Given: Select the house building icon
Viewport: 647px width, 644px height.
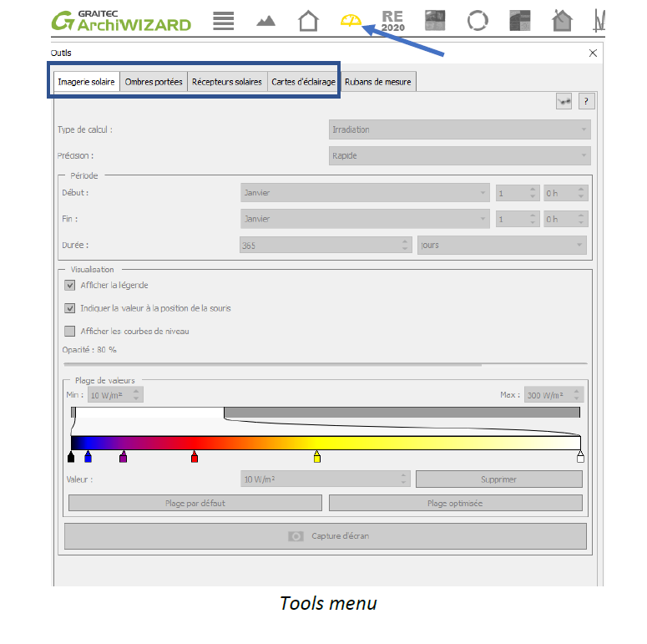Looking at the screenshot, I should (308, 21).
